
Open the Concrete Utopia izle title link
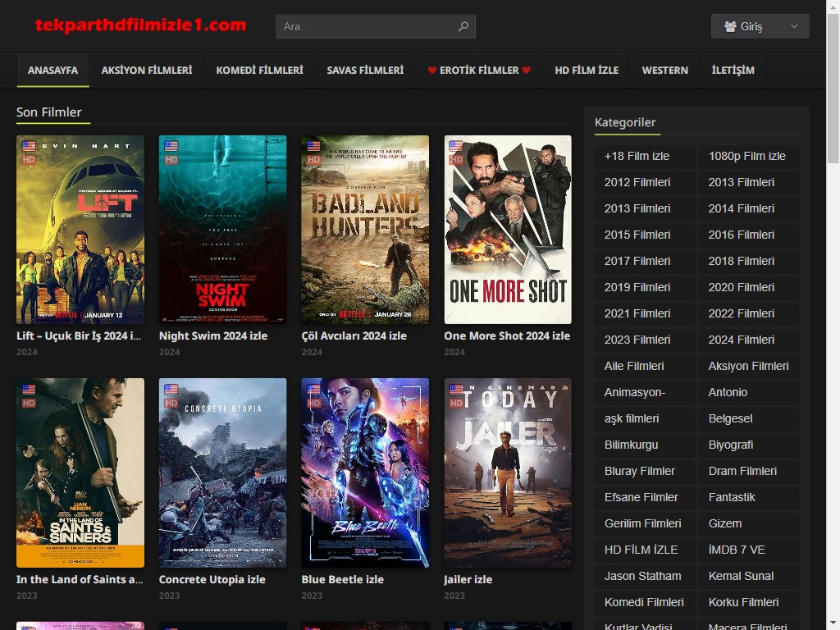212,579
